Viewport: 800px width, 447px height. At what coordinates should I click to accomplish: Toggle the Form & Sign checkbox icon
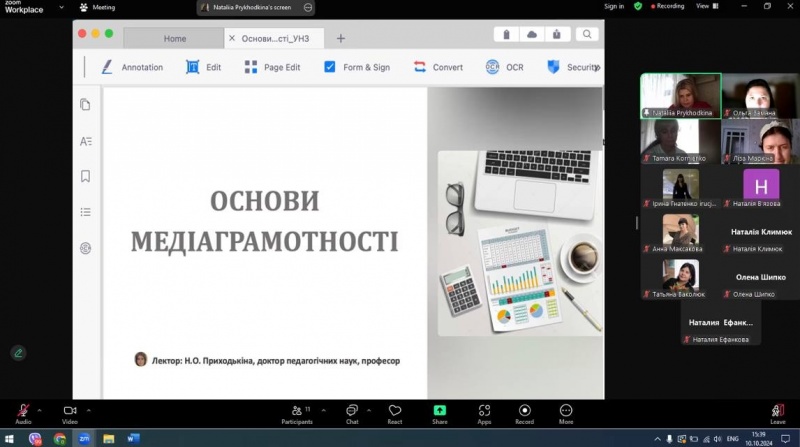pyautogui.click(x=330, y=67)
